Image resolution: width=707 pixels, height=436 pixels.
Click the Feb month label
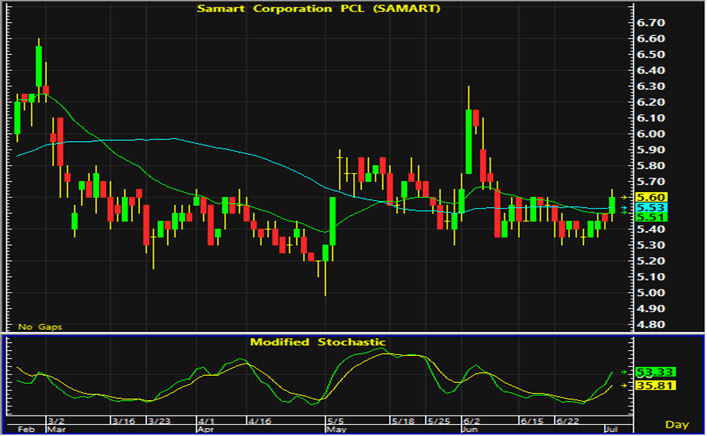click(26, 429)
